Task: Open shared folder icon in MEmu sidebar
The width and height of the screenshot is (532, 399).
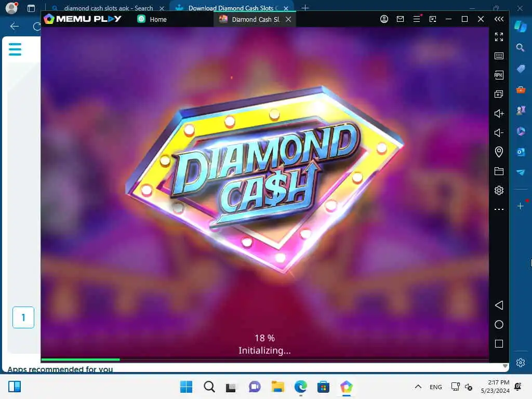Action: pos(499,171)
